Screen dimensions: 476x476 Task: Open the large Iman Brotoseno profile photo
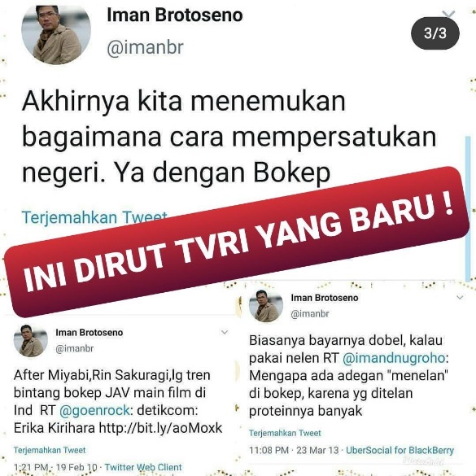[x=56, y=34]
